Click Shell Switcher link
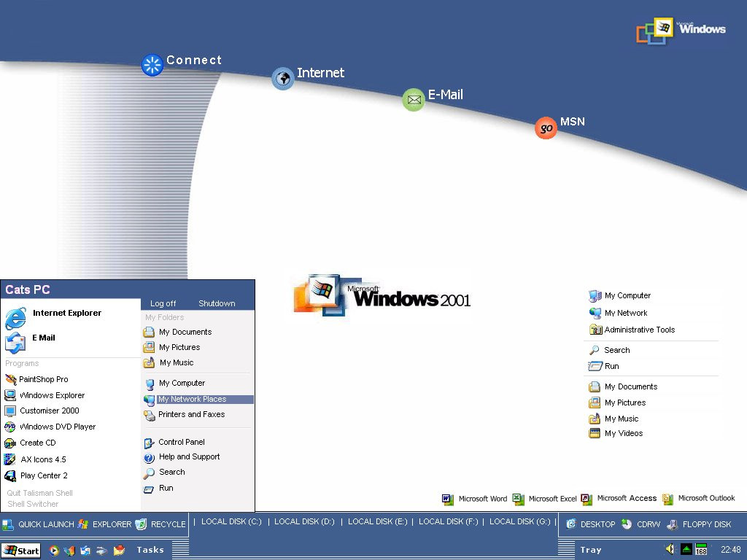Screen dimensions: 747x560 (x=33, y=504)
